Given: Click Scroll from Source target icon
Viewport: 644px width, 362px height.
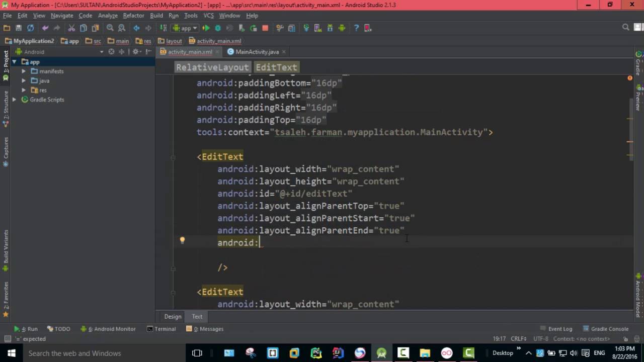Looking at the screenshot, I should click(112, 52).
